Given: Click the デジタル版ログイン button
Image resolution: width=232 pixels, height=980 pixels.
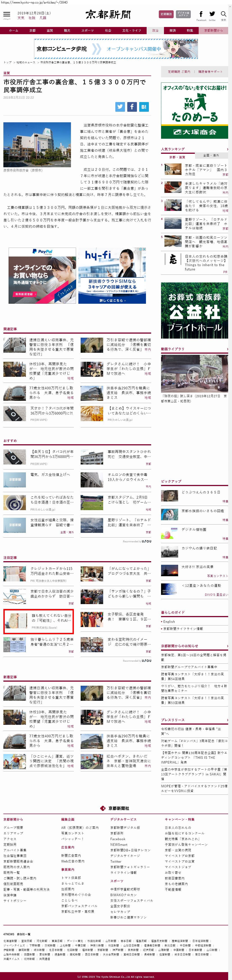Looking at the screenshot, I should pos(183,14).
